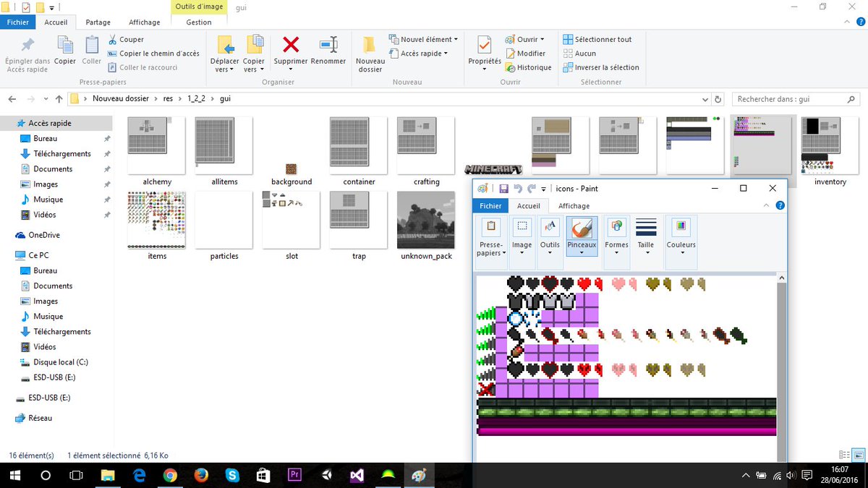Image resolution: width=868 pixels, height=488 pixels.
Task: Click the Modifier button
Action: [525, 53]
